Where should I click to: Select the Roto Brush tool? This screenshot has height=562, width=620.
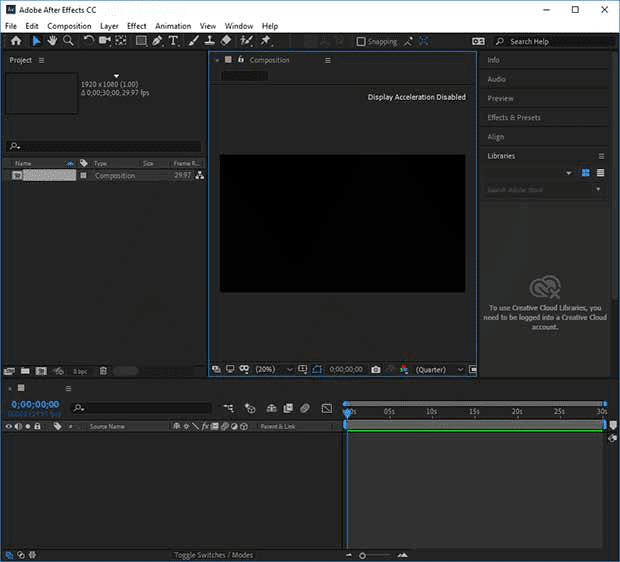(246, 41)
